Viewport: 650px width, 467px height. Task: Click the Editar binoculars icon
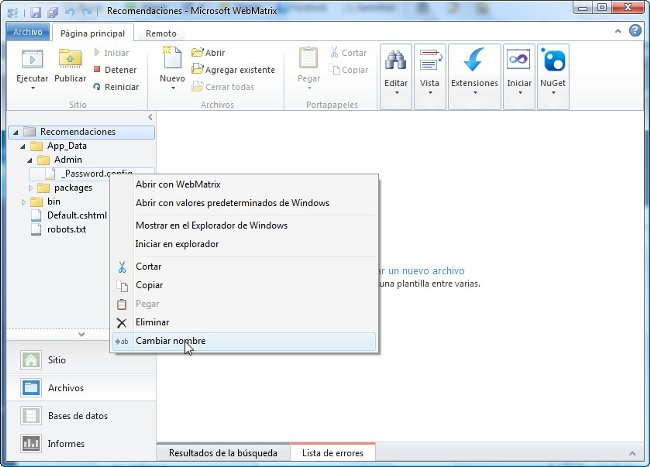coord(396,60)
